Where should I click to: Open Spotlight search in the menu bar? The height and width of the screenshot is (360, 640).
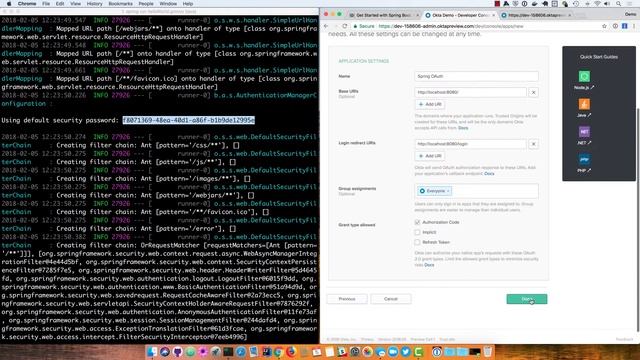[x=619, y=4]
